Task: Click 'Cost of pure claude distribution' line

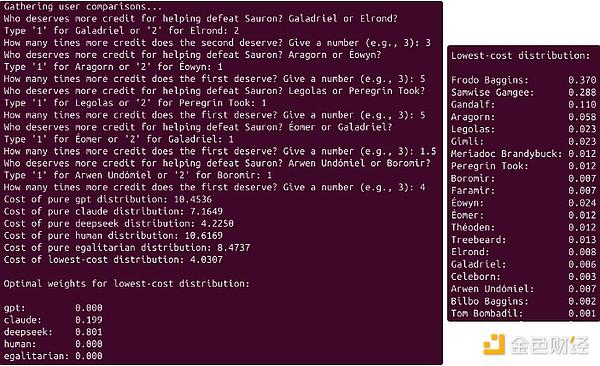Action: (x=113, y=211)
